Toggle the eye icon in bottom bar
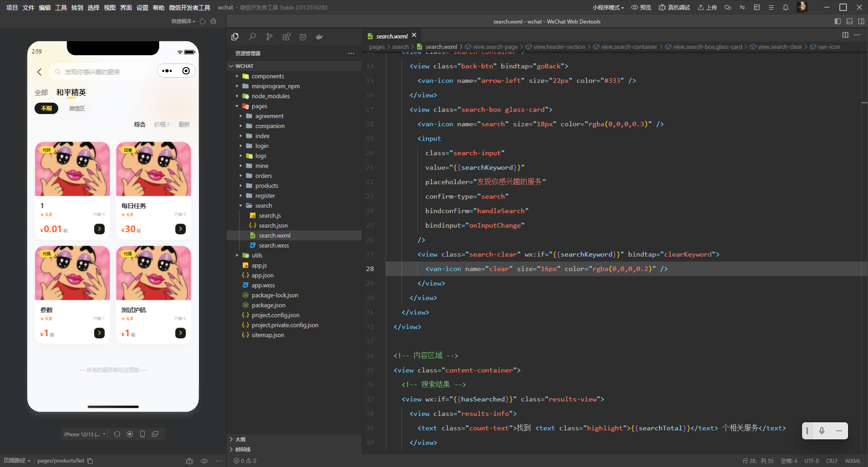The image size is (868, 467). [x=204, y=461]
